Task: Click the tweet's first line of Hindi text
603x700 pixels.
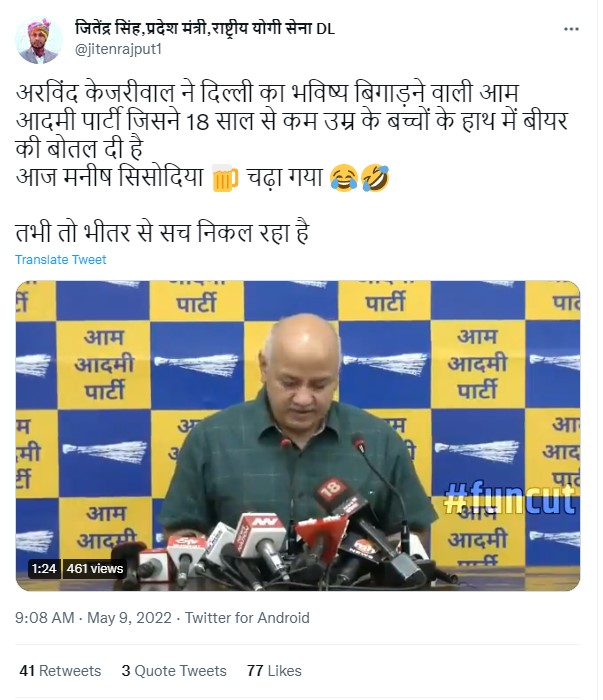Action: (267, 93)
